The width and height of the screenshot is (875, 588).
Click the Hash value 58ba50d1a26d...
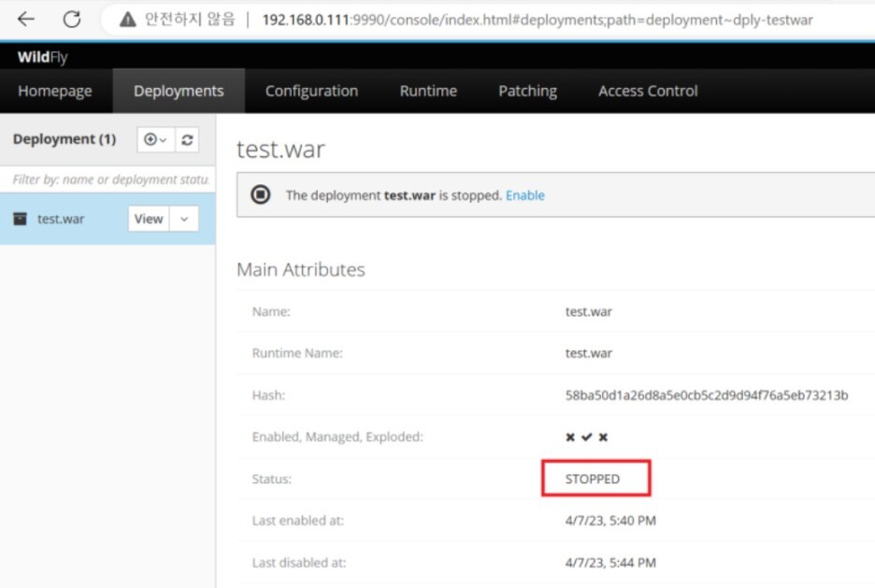707,395
